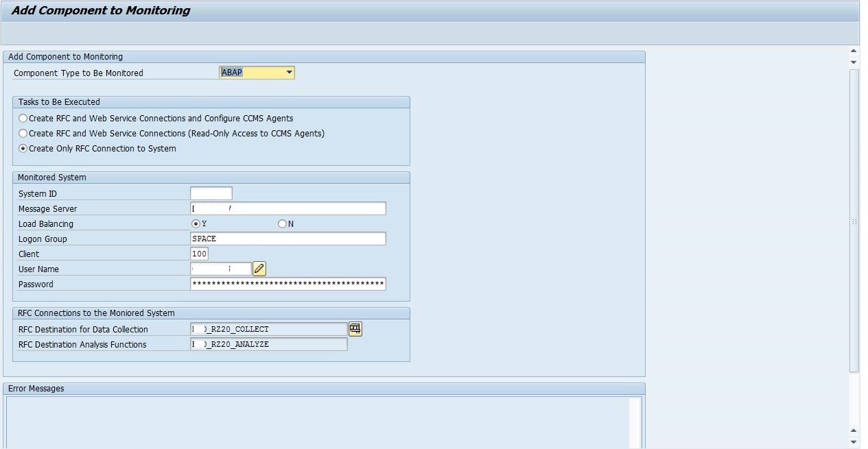Choose Read-Only Access to CCMS Agents option

(23, 133)
